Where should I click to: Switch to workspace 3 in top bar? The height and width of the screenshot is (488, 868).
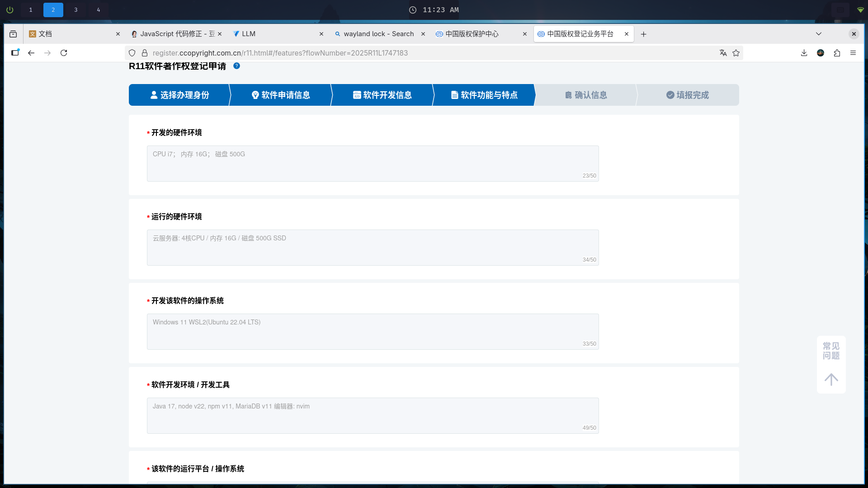pyautogui.click(x=75, y=9)
